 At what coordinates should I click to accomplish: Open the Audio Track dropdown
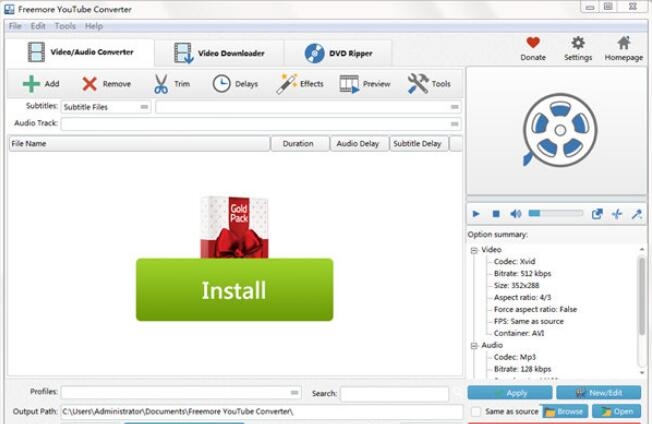click(x=261, y=123)
